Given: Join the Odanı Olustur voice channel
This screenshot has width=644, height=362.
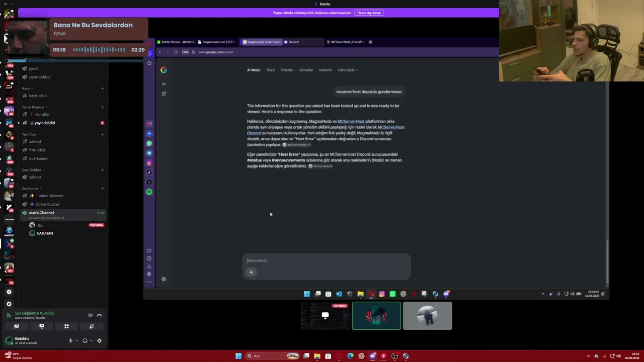Looking at the screenshot, I should (x=63, y=204).
